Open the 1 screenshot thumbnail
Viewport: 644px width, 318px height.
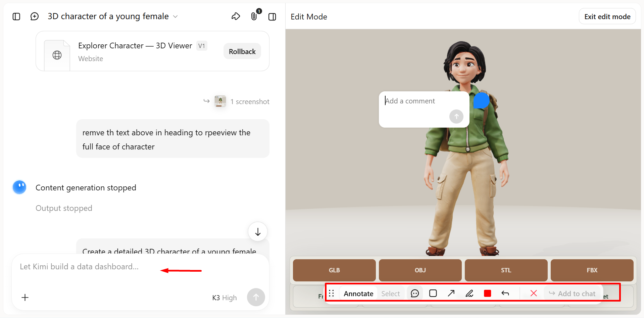pos(220,101)
